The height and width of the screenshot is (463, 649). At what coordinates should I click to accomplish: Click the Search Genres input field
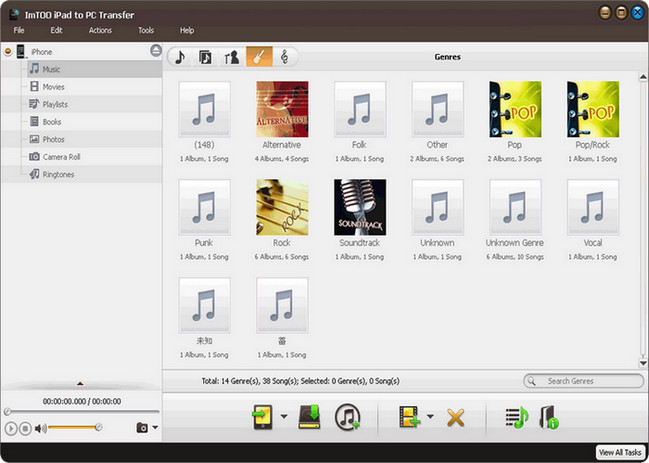click(590, 381)
